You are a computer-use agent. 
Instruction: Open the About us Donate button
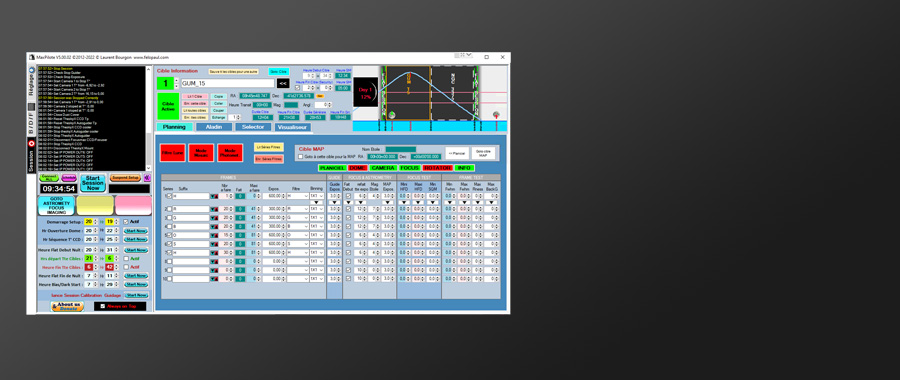click(x=67, y=307)
